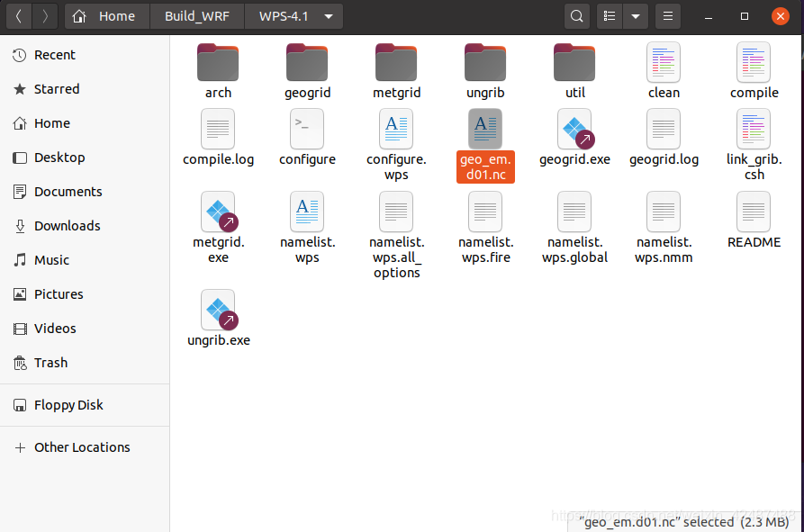Expand view options dropdown arrow
Image resolution: width=804 pixels, height=532 pixels.
[x=636, y=16]
